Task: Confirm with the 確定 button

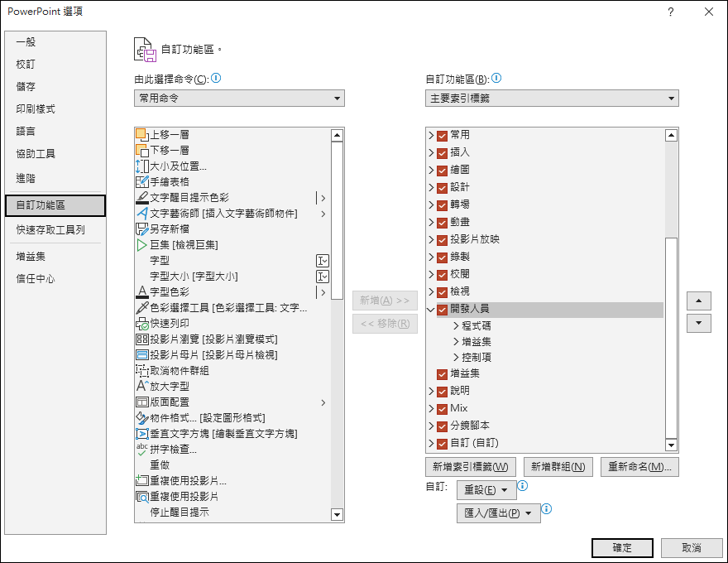Action: pyautogui.click(x=622, y=548)
